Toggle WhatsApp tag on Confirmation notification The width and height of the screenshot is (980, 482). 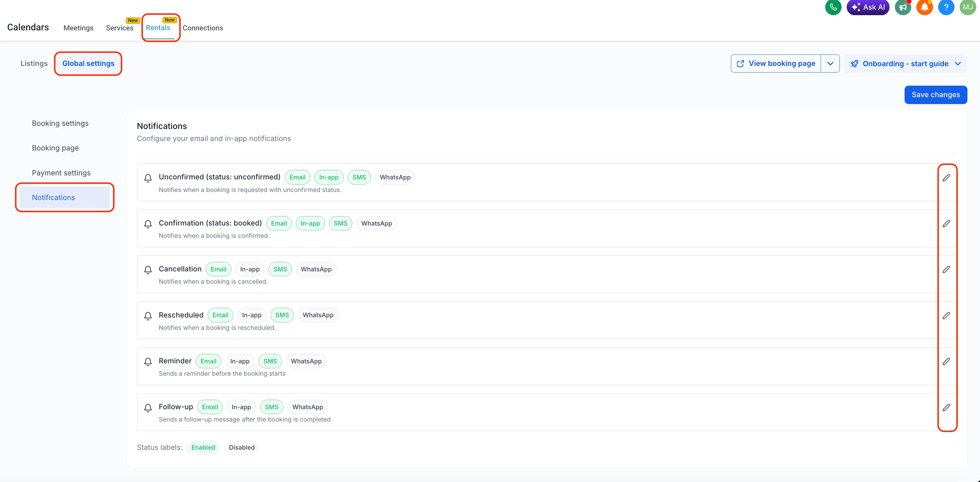(376, 223)
